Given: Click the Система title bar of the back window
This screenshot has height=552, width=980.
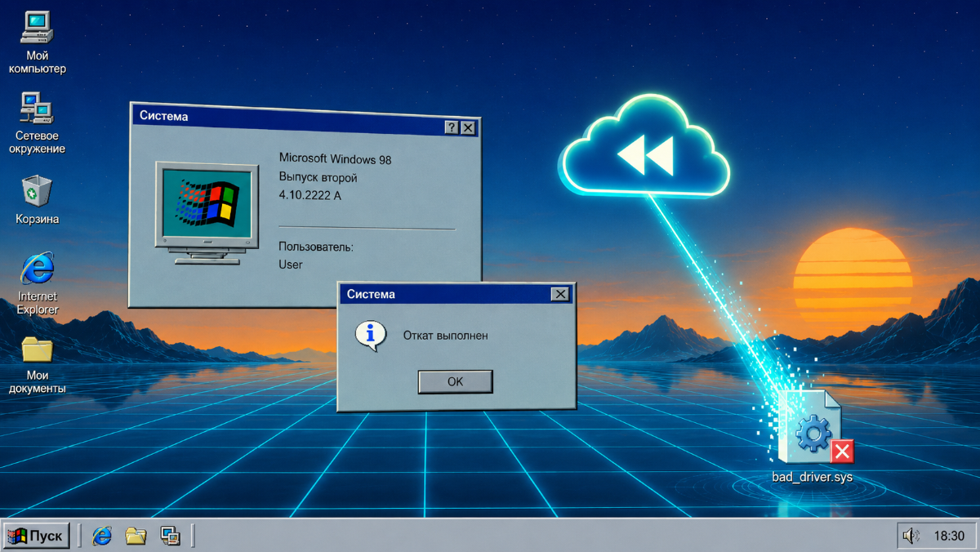Looking at the screenshot, I should [305, 122].
